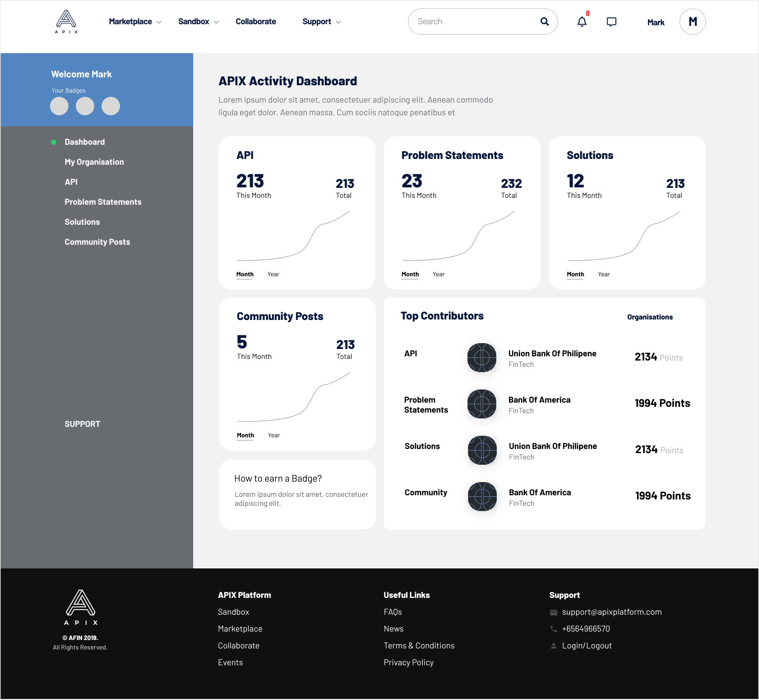Select Month view on the Problem Statements chart
The height and width of the screenshot is (700, 759).
pos(410,274)
